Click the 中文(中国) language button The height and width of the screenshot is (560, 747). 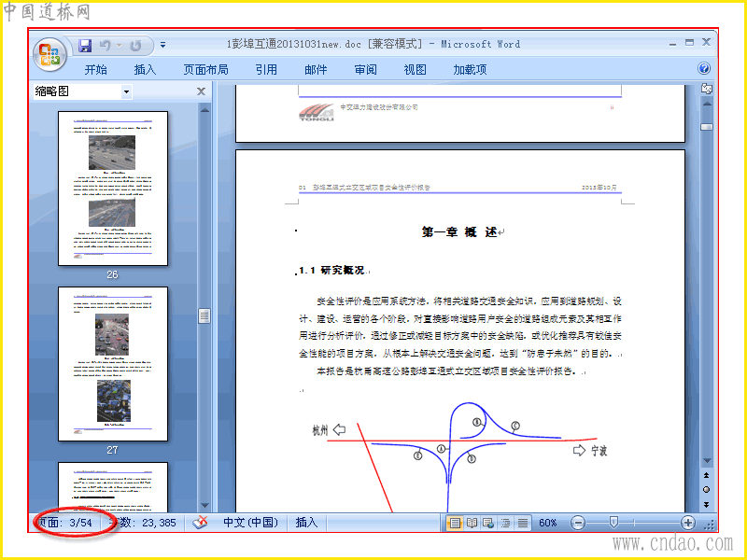click(x=251, y=523)
